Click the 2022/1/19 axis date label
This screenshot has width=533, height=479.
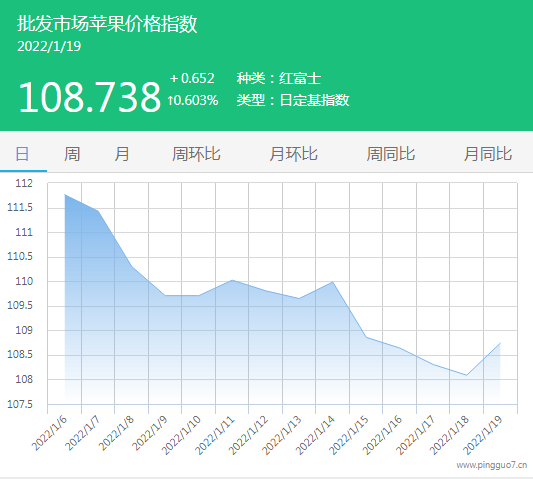click(483, 436)
